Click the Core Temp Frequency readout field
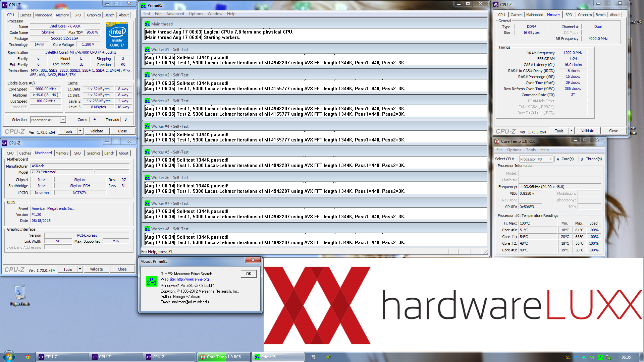Screen dimensions: 644x362 point(559,187)
